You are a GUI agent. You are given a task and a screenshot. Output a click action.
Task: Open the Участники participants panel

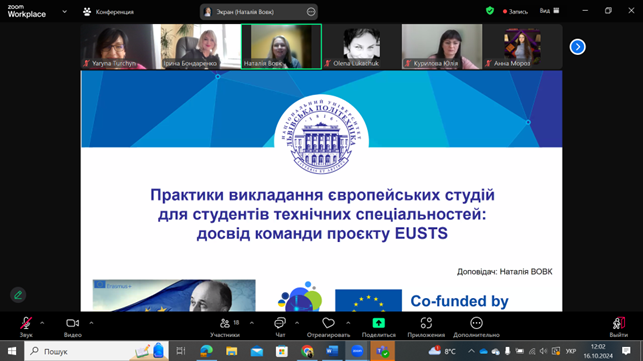[225, 327]
